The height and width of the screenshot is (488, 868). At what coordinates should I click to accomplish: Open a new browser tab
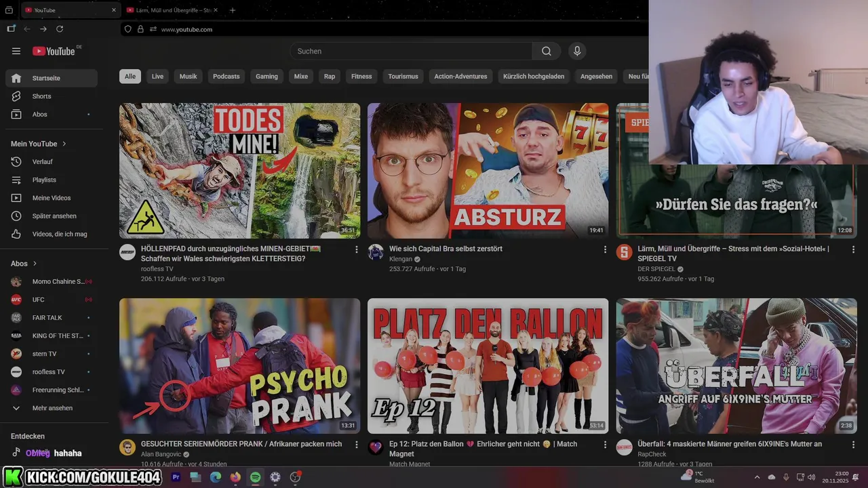coord(233,10)
